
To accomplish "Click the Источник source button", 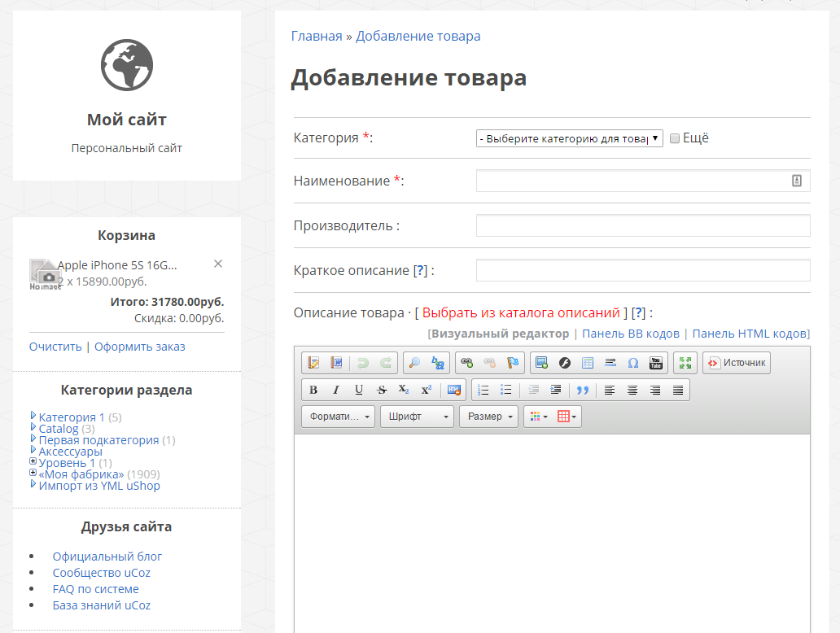I will pyautogui.click(x=737, y=363).
